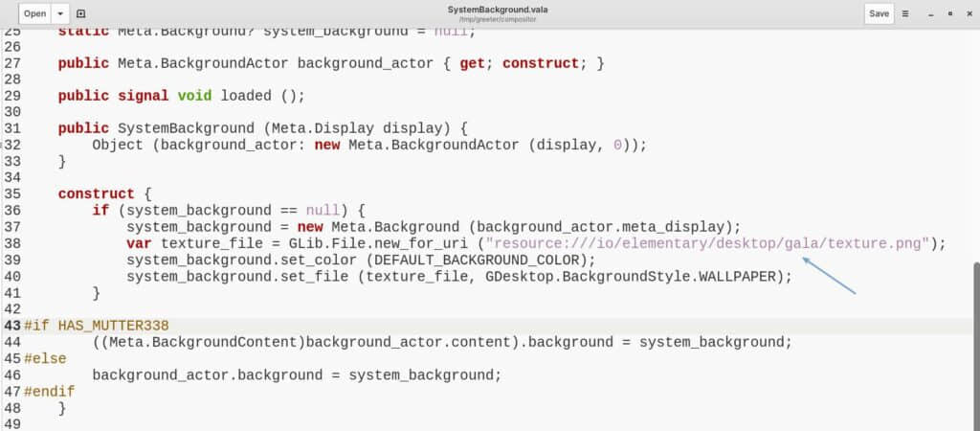Image resolution: width=980 pixels, height=431 pixels.
Task: Click the 'loaded ()' signal declaration
Action: click(x=262, y=96)
